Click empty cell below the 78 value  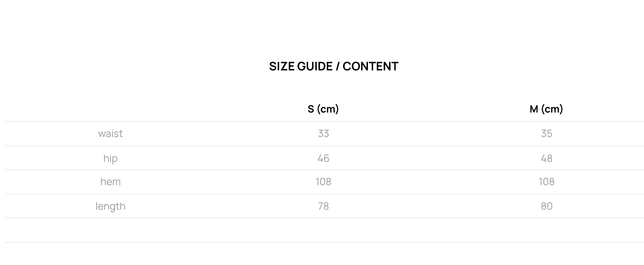323,230
